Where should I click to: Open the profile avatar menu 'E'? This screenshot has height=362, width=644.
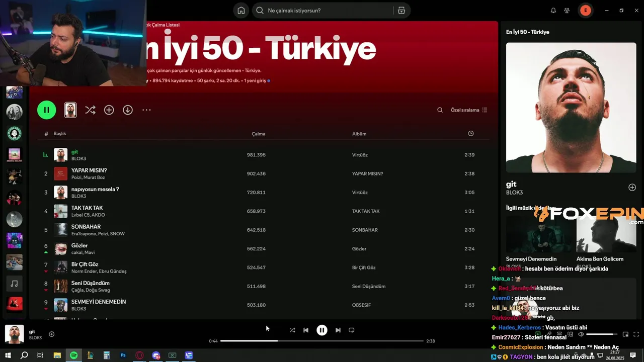pyautogui.click(x=585, y=11)
